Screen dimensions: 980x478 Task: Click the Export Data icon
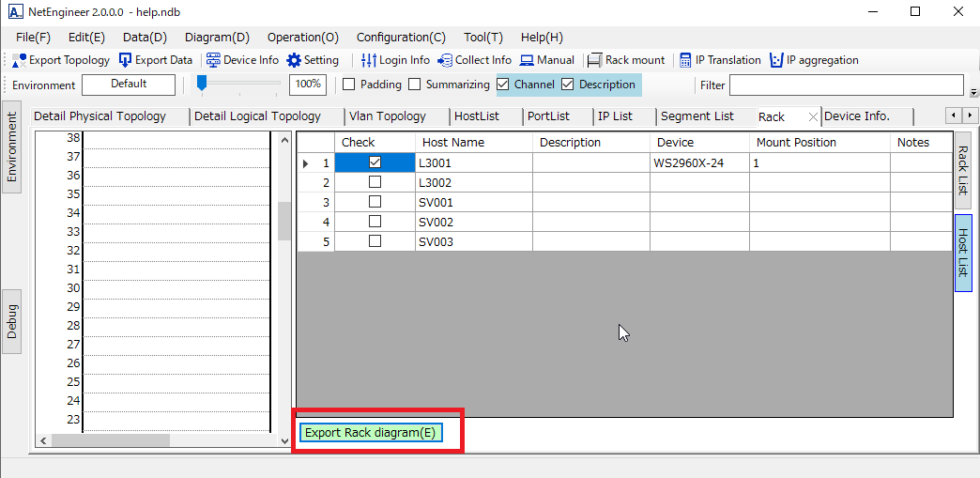(x=126, y=60)
